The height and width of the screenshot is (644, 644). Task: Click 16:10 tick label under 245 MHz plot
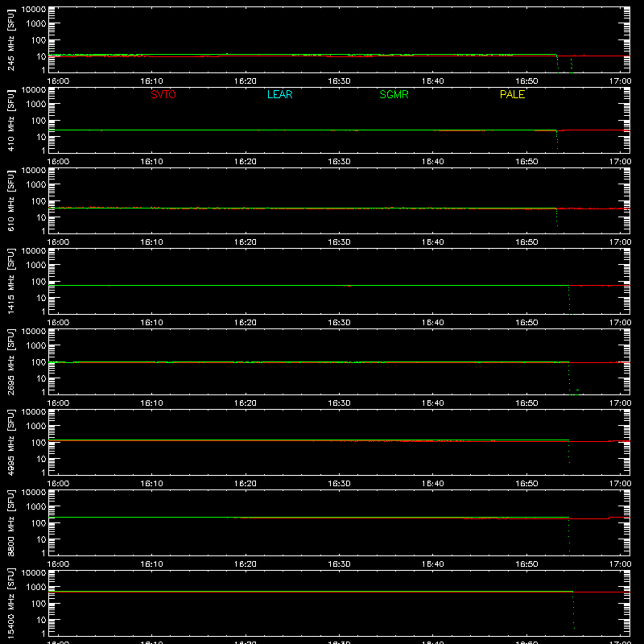tap(151, 81)
